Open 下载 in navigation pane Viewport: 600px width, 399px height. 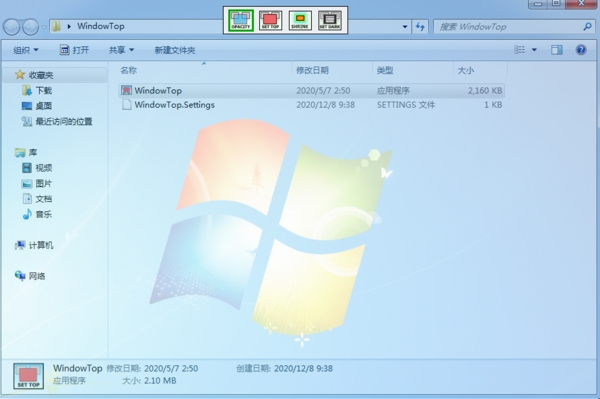(44, 91)
